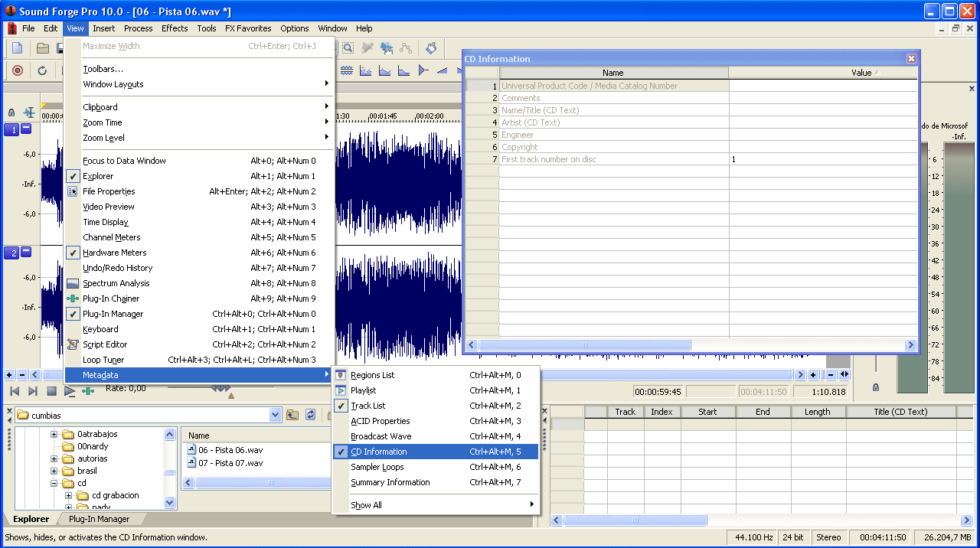Click the Up One Level folder icon
980x548 pixels.
coord(292,415)
